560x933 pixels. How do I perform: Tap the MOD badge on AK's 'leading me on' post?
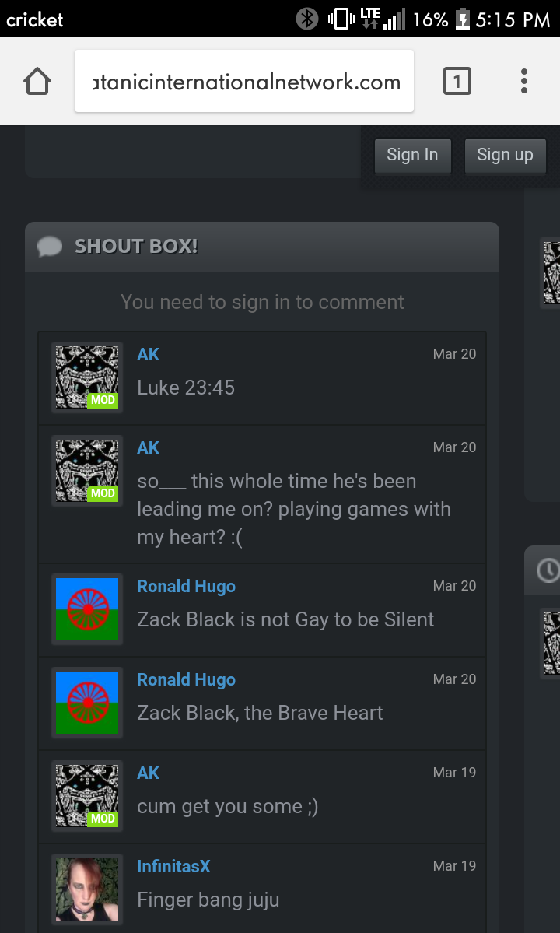102,493
